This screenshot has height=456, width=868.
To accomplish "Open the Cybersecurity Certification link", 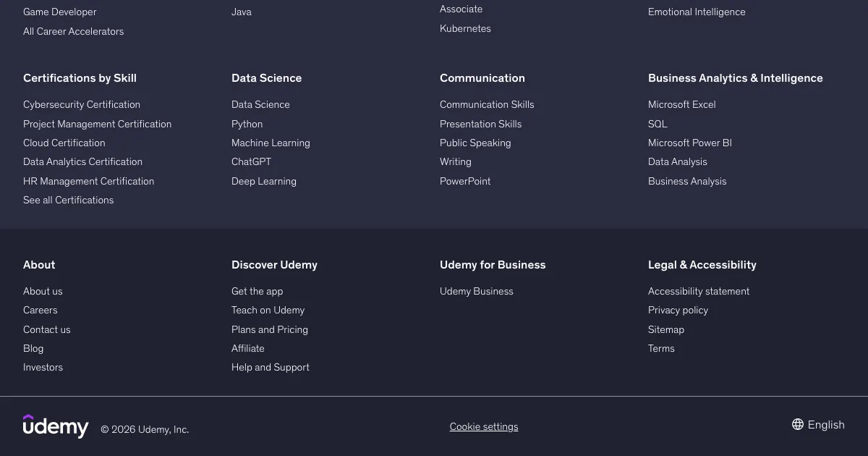I will pos(82,105).
